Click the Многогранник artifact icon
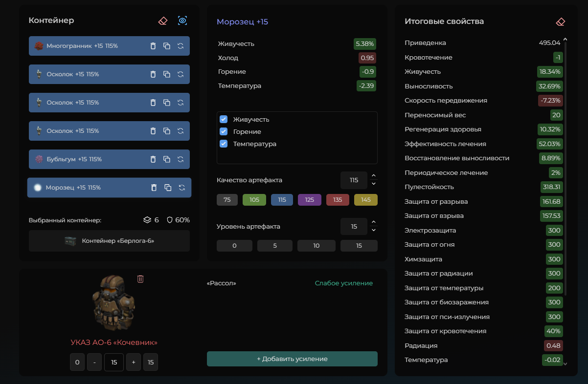The image size is (588, 384). 39,46
